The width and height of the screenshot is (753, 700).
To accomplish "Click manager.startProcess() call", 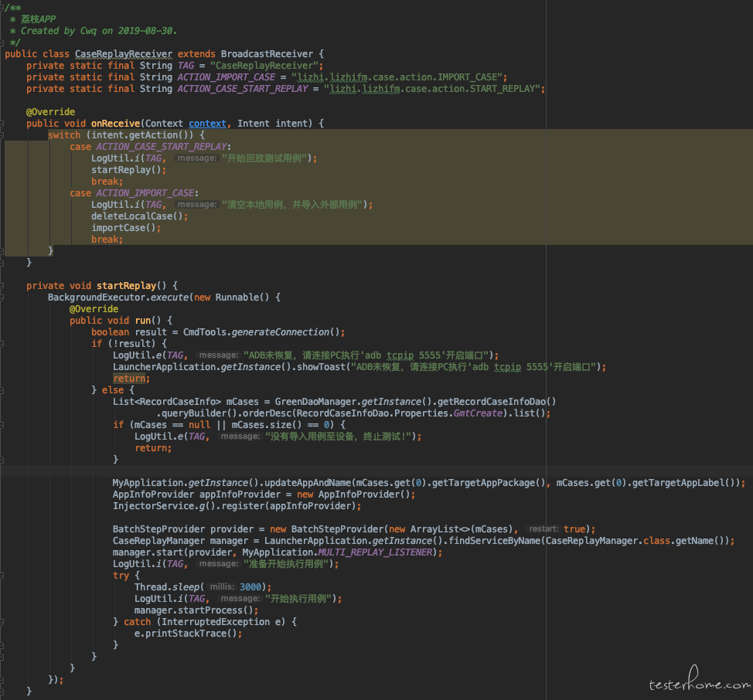I will point(193,610).
